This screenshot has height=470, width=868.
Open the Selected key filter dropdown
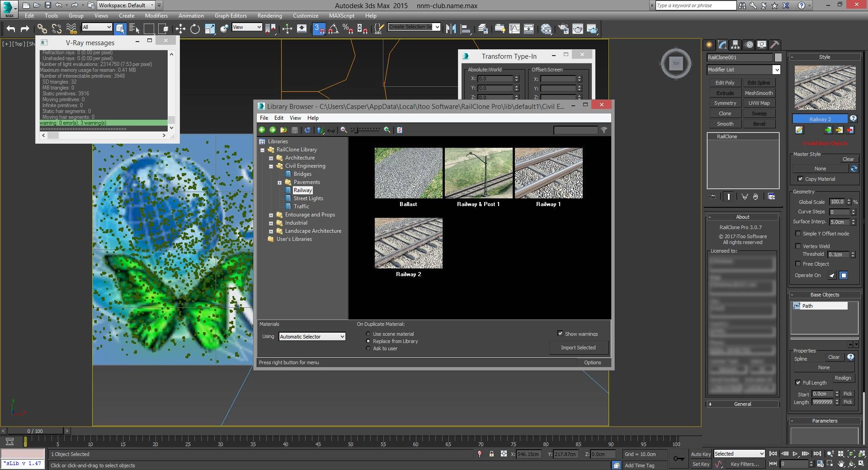click(x=739, y=454)
